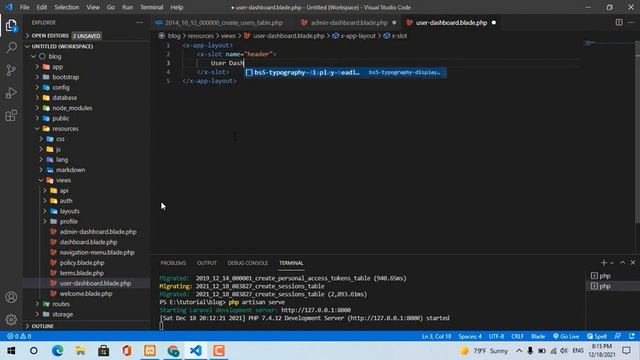Open editor More Actions ellipsis
This screenshot has width=640, height=360.
pos(631,22)
